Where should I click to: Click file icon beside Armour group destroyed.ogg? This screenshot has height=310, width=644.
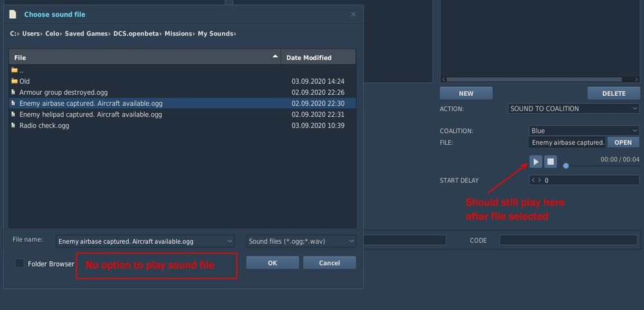tap(14, 92)
